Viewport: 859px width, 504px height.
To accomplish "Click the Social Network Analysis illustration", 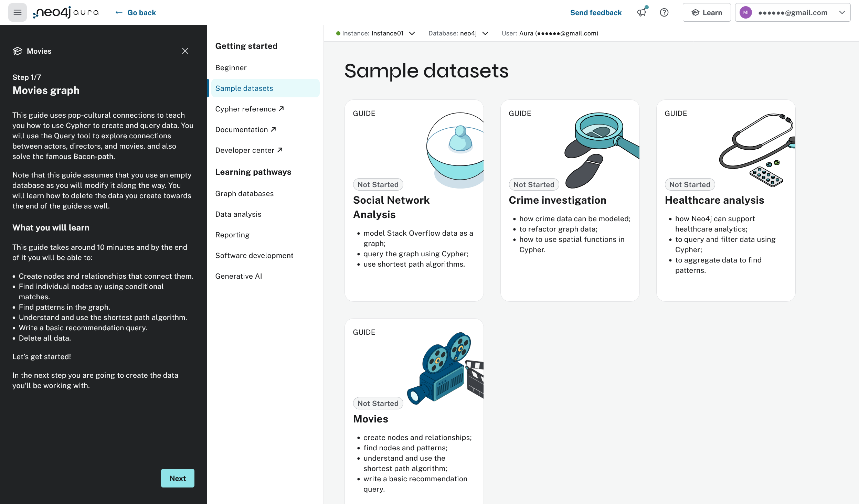I will pyautogui.click(x=455, y=150).
